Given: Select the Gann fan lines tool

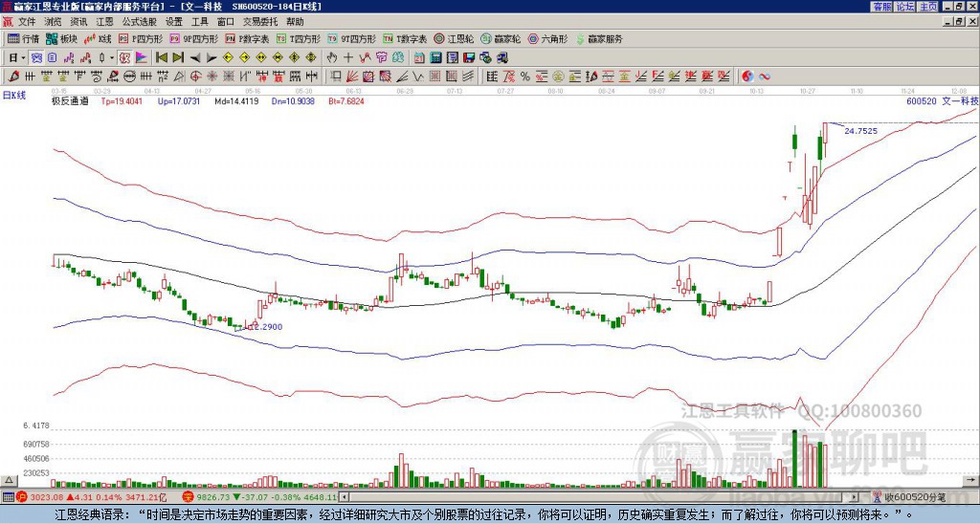Looking at the screenshot, I should pos(352,76).
